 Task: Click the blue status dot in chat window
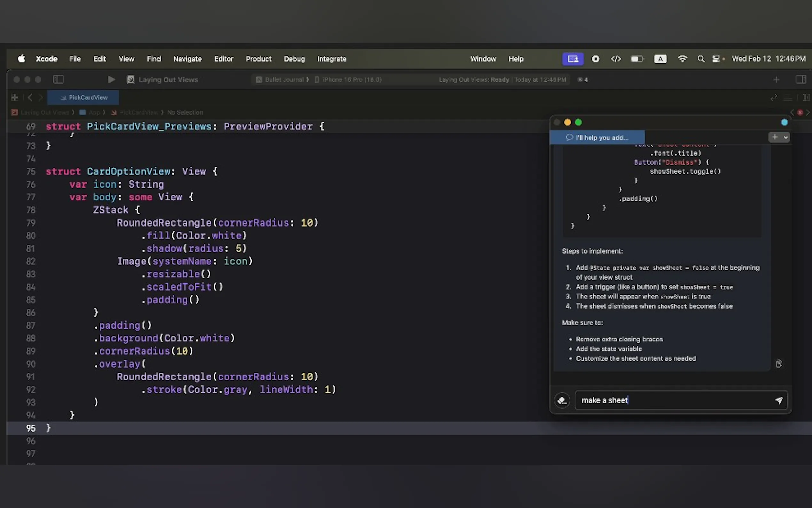point(784,122)
